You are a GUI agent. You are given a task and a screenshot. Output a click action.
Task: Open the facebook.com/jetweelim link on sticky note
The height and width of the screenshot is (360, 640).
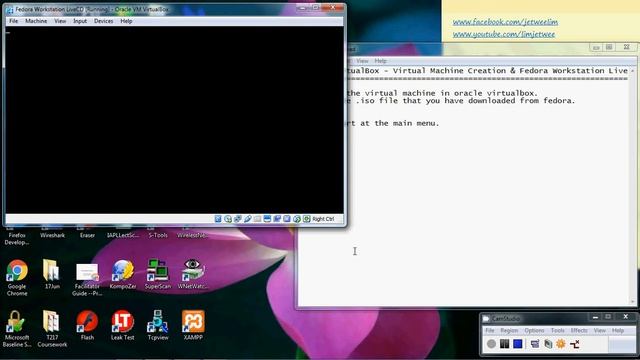coord(505,22)
